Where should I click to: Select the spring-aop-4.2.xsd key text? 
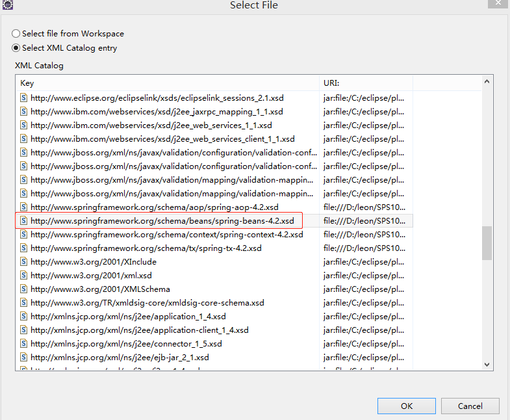point(155,207)
